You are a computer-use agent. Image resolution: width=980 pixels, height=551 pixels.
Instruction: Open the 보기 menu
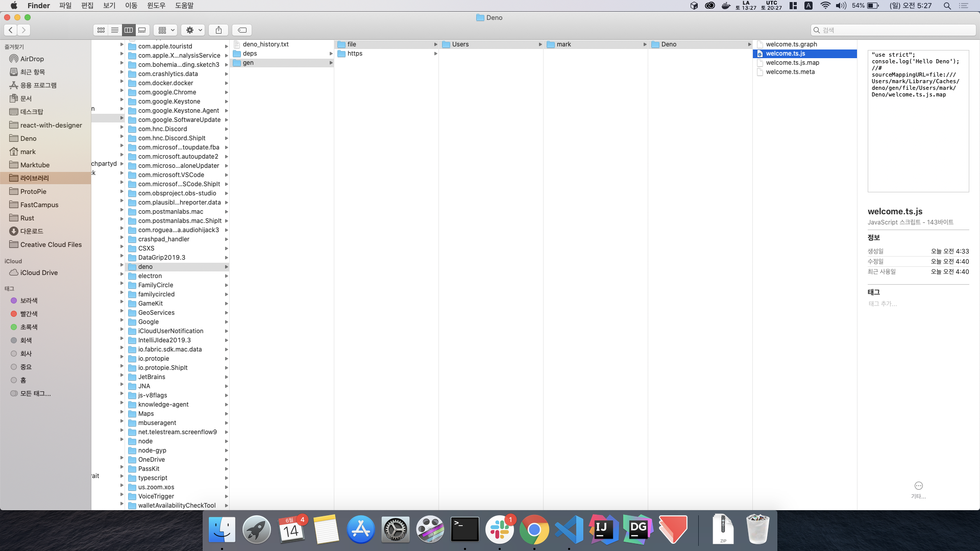point(109,6)
